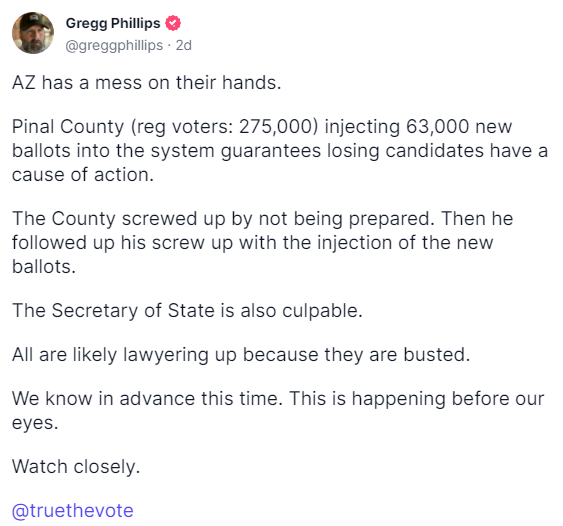Click the 63,000 new ballots figure
The image size is (563, 526).
tap(438, 127)
